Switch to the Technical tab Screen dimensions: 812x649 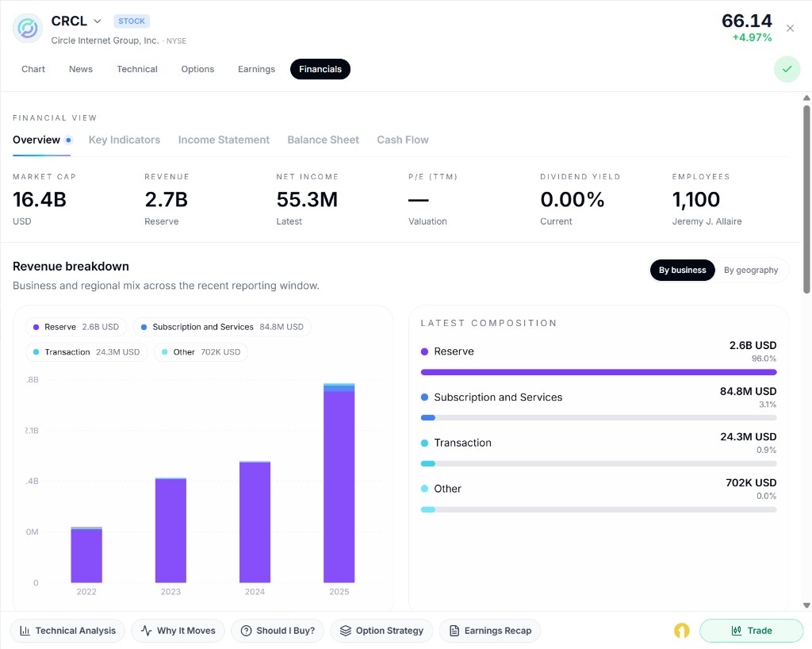137,69
